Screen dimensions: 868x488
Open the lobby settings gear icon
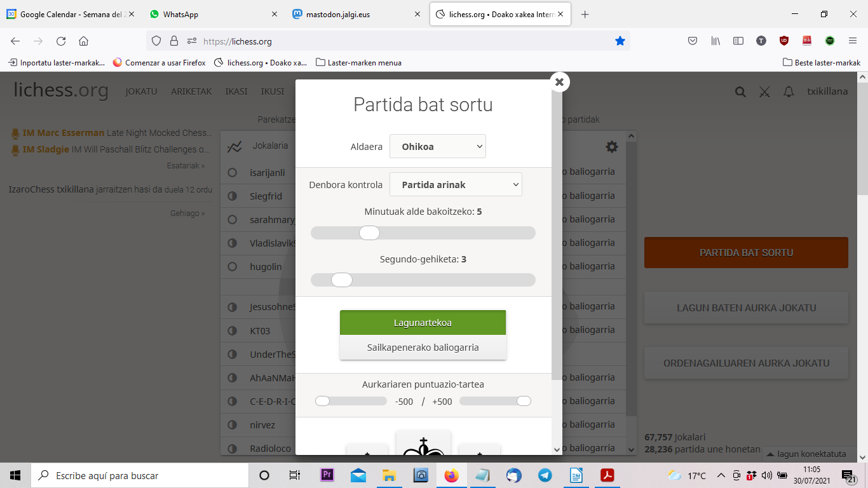pos(611,147)
